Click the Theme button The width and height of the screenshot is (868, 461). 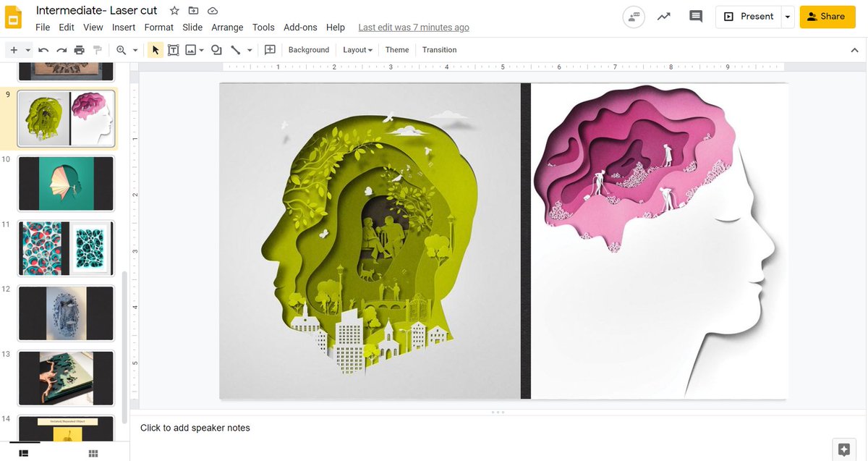(397, 50)
